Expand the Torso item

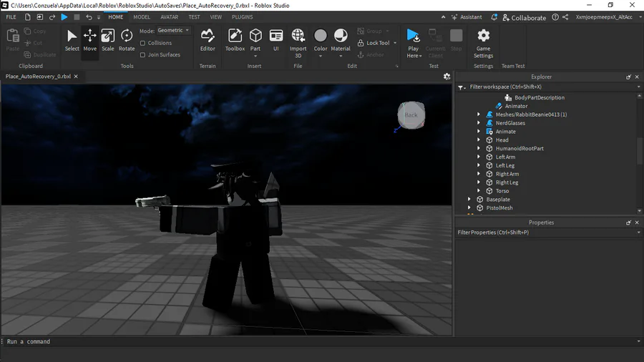pyautogui.click(x=479, y=191)
